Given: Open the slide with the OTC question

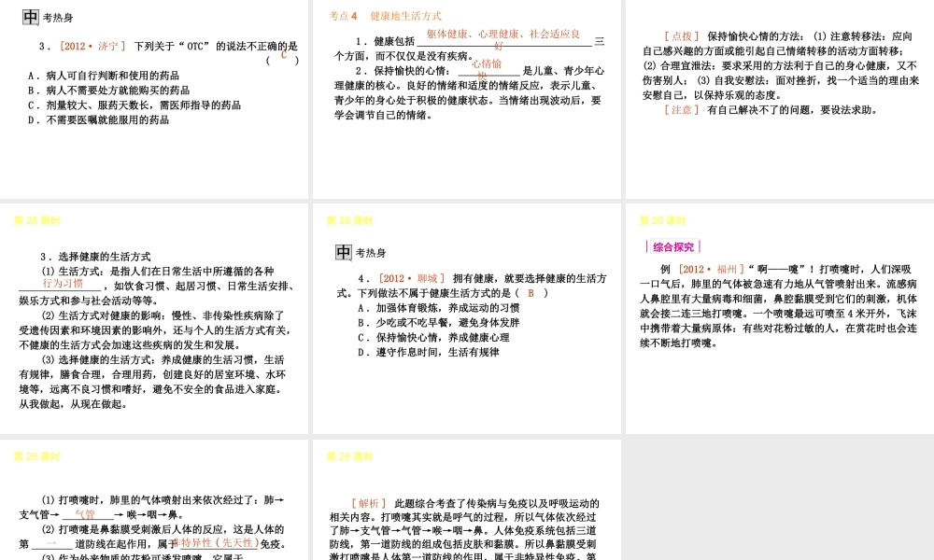Looking at the screenshot, I should point(154,99).
